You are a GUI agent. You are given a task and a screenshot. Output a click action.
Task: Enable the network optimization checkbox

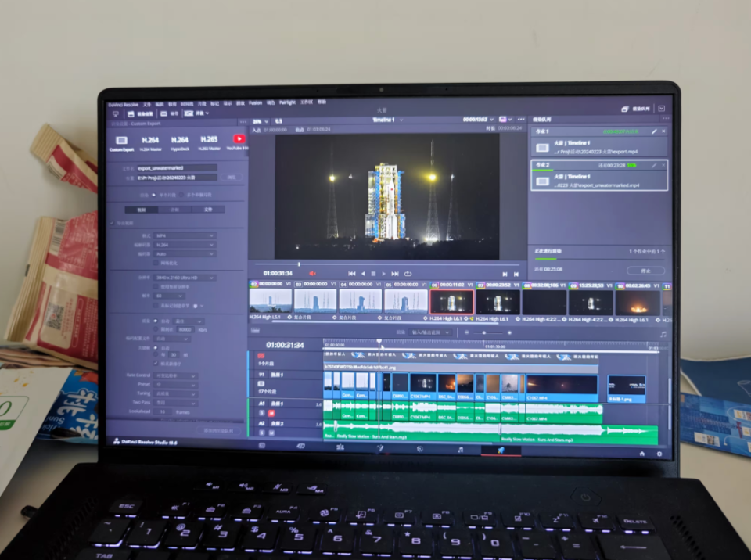(x=156, y=263)
